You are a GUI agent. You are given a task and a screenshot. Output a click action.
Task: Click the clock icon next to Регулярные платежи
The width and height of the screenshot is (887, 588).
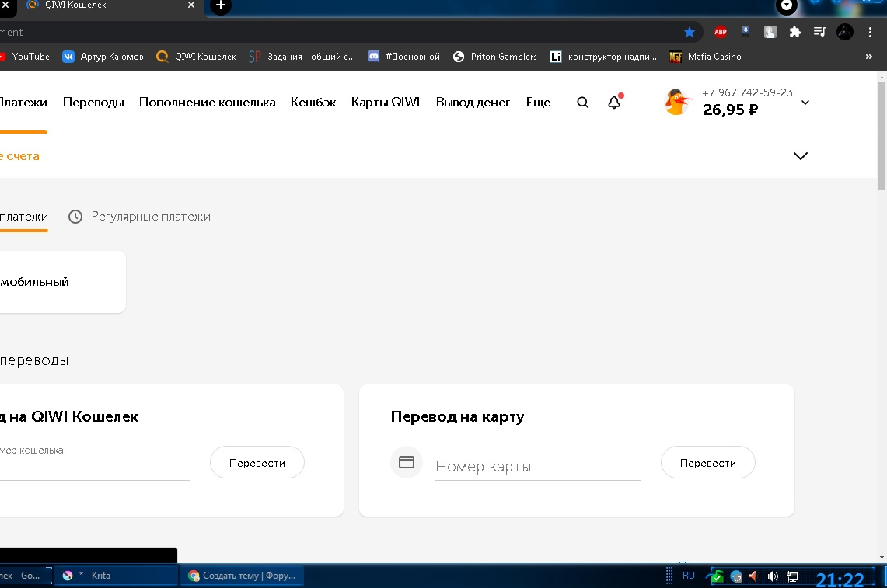[75, 217]
